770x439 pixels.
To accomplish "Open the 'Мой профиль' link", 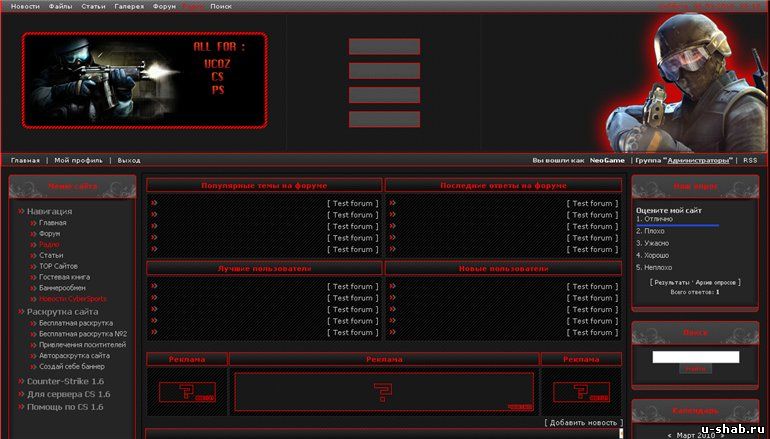I will tap(78, 160).
